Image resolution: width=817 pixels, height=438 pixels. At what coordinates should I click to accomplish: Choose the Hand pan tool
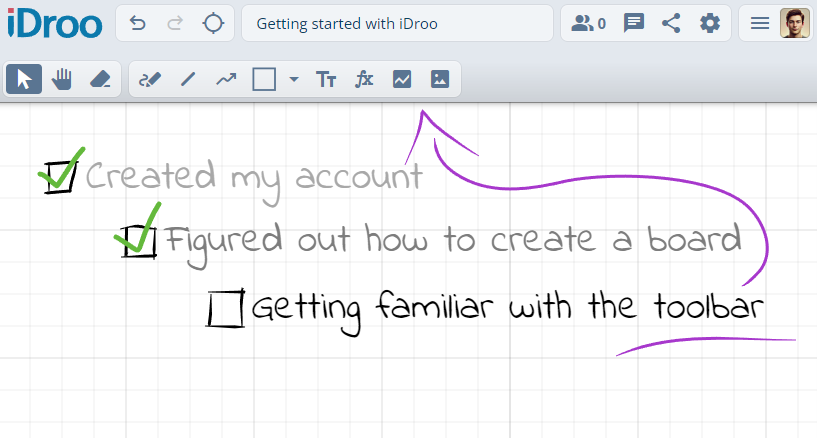pyautogui.click(x=62, y=79)
